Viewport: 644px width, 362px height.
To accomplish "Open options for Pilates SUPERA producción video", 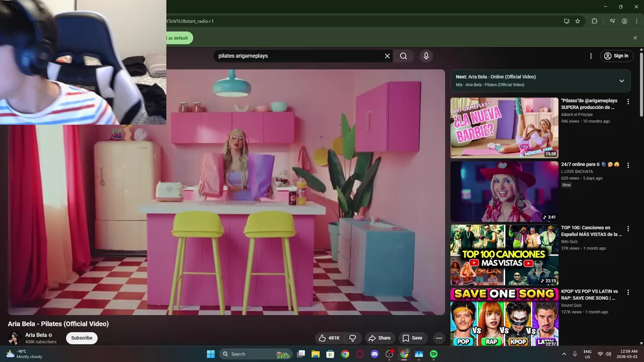I will 628,102.
